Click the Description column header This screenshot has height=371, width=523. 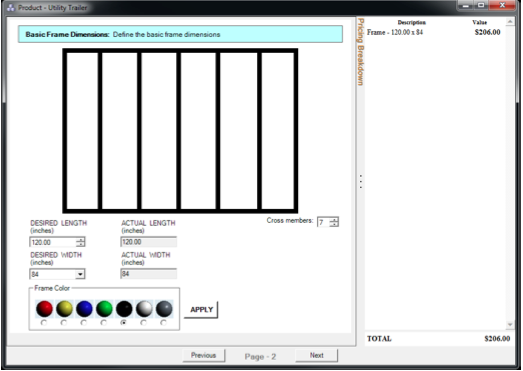[x=412, y=22]
